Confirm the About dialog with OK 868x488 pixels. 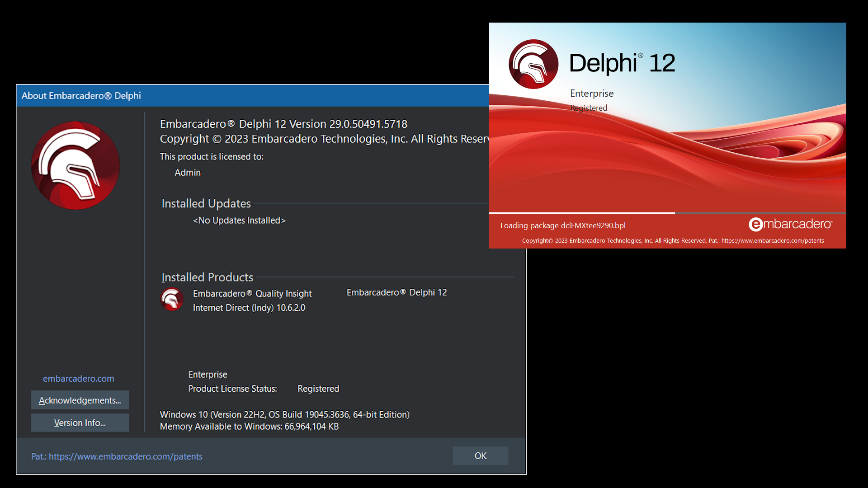pyautogui.click(x=481, y=456)
